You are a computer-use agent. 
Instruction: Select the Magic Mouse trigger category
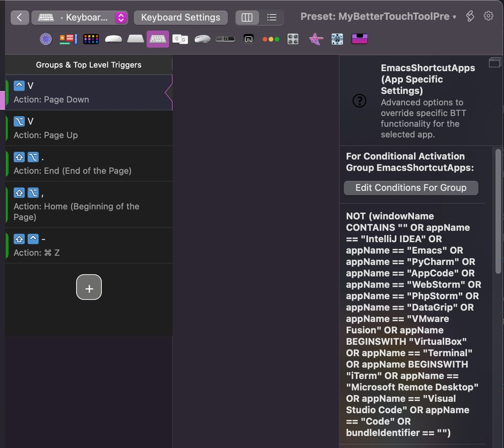point(113,39)
